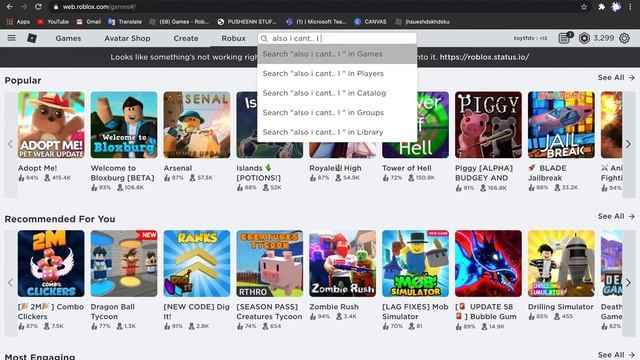
Task: Open the hamburger navigation menu
Action: pyautogui.click(x=11, y=38)
